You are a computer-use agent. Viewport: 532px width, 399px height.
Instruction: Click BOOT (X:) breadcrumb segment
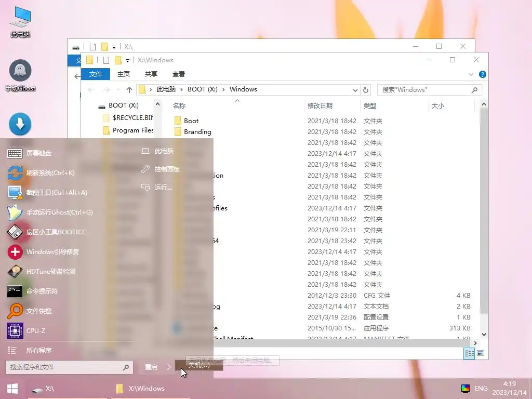[x=202, y=89]
